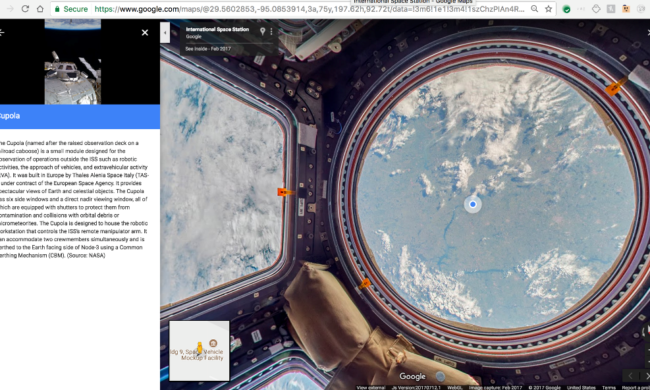
Task: Click United States in the footer
Action: click(x=581, y=388)
